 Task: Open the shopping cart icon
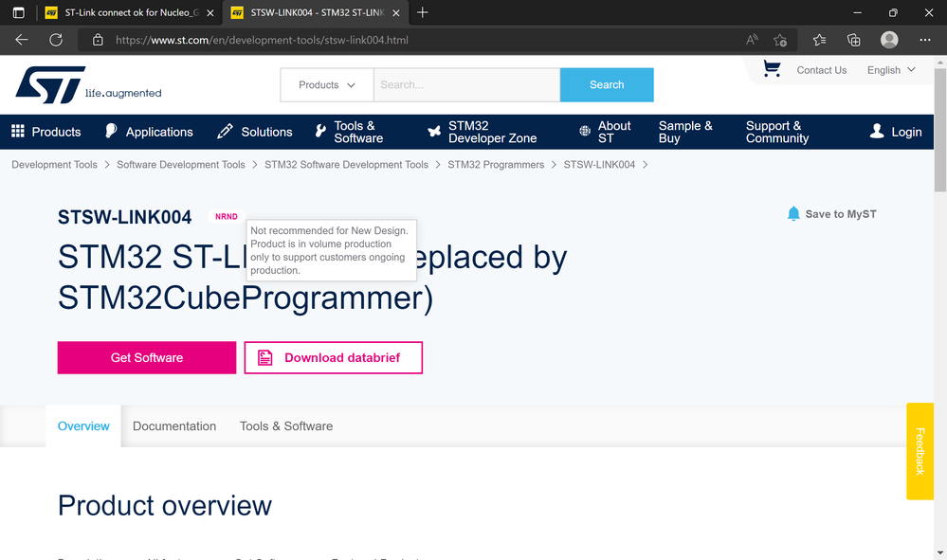coord(772,69)
